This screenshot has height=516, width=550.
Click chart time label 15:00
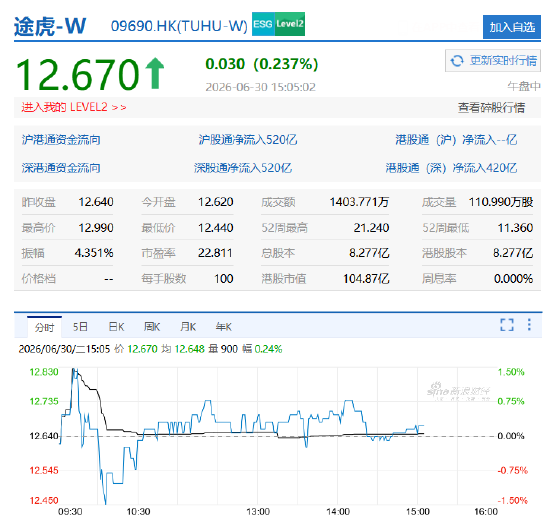[417, 511]
